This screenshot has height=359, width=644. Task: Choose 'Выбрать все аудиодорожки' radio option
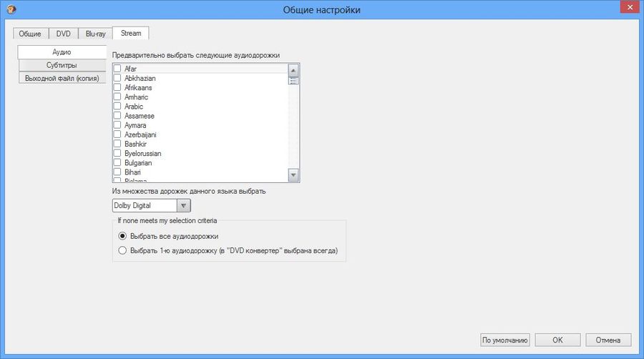coord(122,236)
